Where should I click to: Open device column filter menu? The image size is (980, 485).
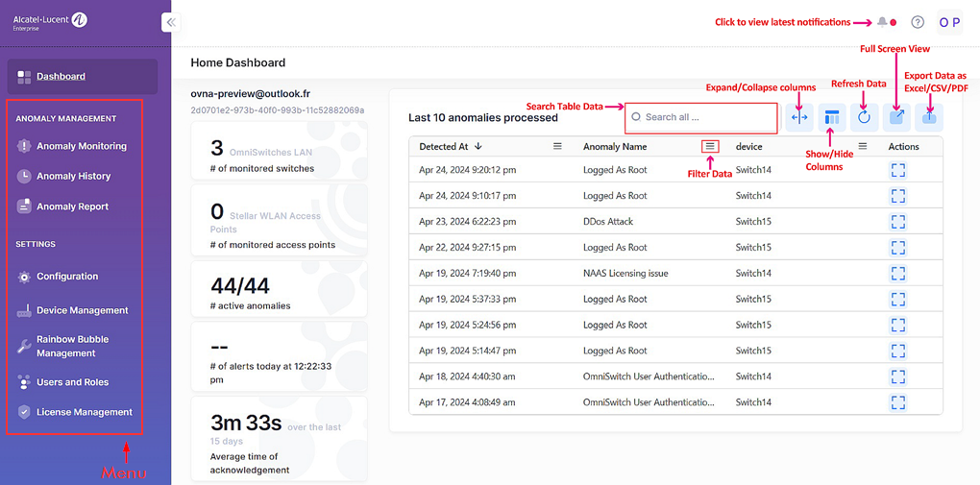click(x=862, y=147)
